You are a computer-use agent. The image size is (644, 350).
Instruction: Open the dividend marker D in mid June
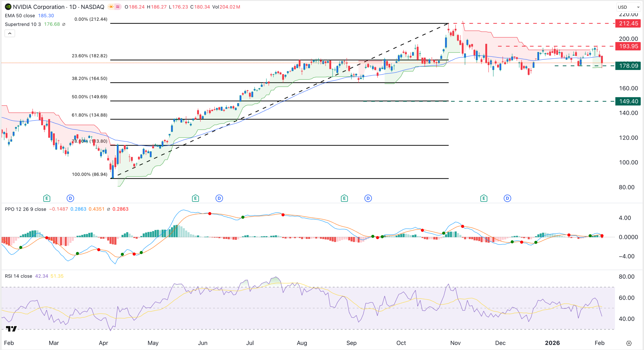219,198
